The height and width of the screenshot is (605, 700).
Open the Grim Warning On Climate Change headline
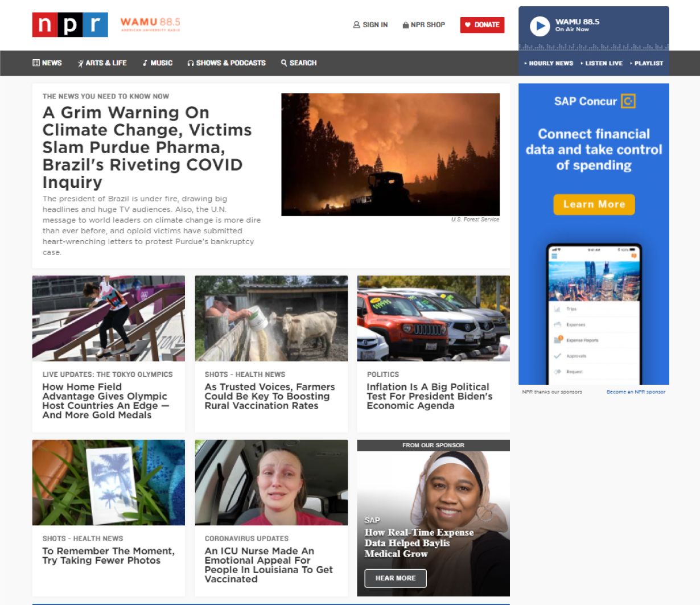tap(147, 147)
